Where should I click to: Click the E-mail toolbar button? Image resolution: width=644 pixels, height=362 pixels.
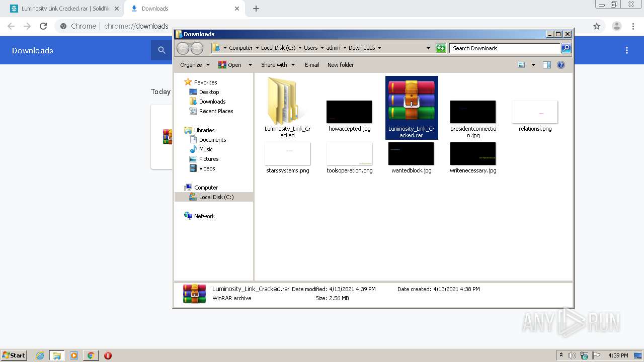tap(312, 65)
